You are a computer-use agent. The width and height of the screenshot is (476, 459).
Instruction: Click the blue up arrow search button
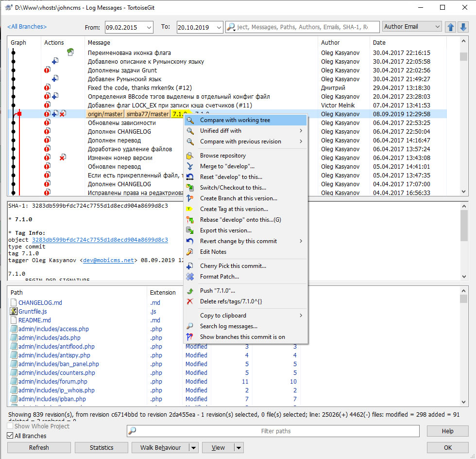(451, 27)
